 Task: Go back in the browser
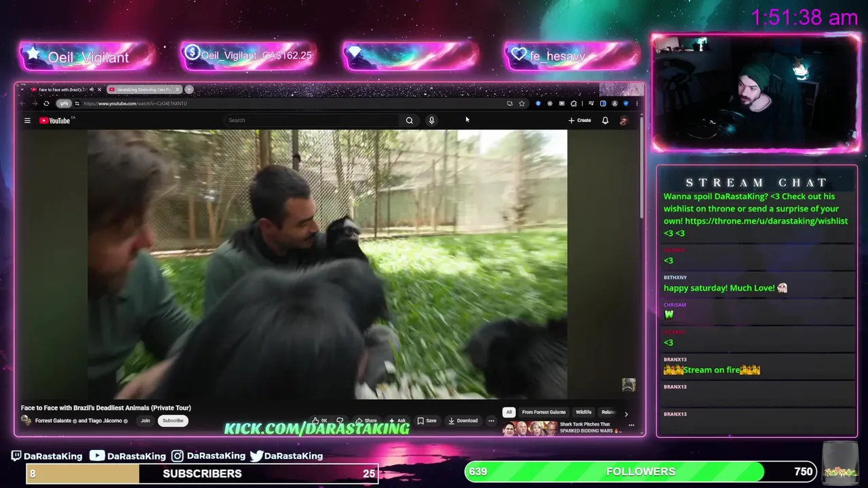pyautogui.click(x=22, y=104)
